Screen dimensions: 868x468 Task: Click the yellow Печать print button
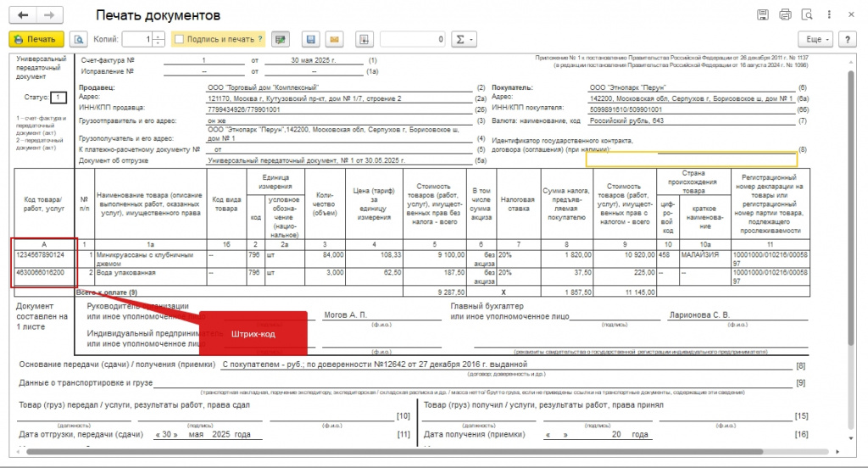36,39
